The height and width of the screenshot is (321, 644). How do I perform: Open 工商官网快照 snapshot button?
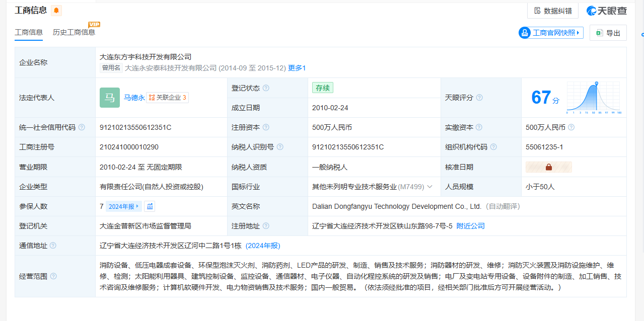[x=551, y=33]
